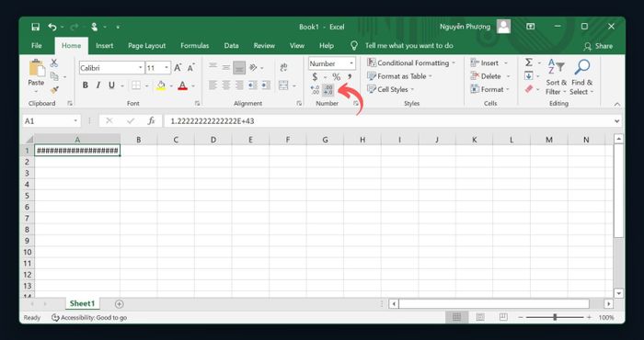This screenshot has height=340, width=644.
Task: Apply Percent Style format
Action: pos(337,76)
